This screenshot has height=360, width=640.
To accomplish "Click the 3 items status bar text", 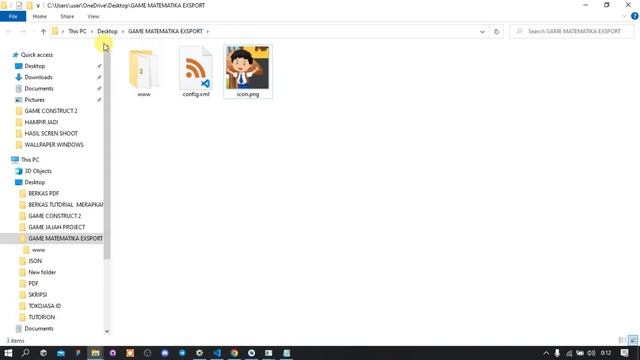I will point(15,340).
